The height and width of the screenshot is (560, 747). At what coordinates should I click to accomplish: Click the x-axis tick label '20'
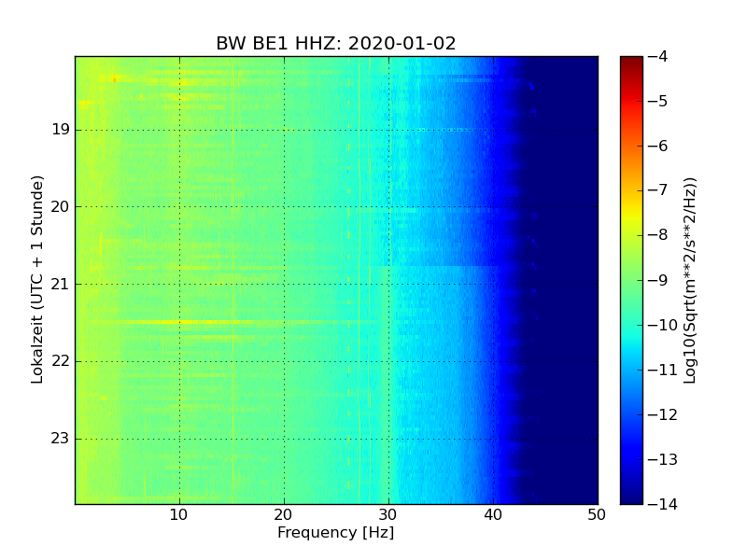pos(284,515)
